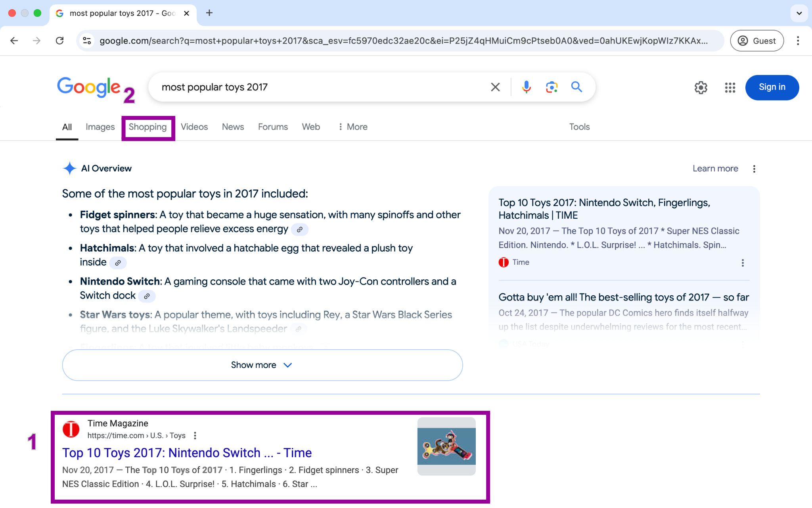812x508 pixels.
Task: Open source link icon after Hatchimals text
Action: pos(118,263)
